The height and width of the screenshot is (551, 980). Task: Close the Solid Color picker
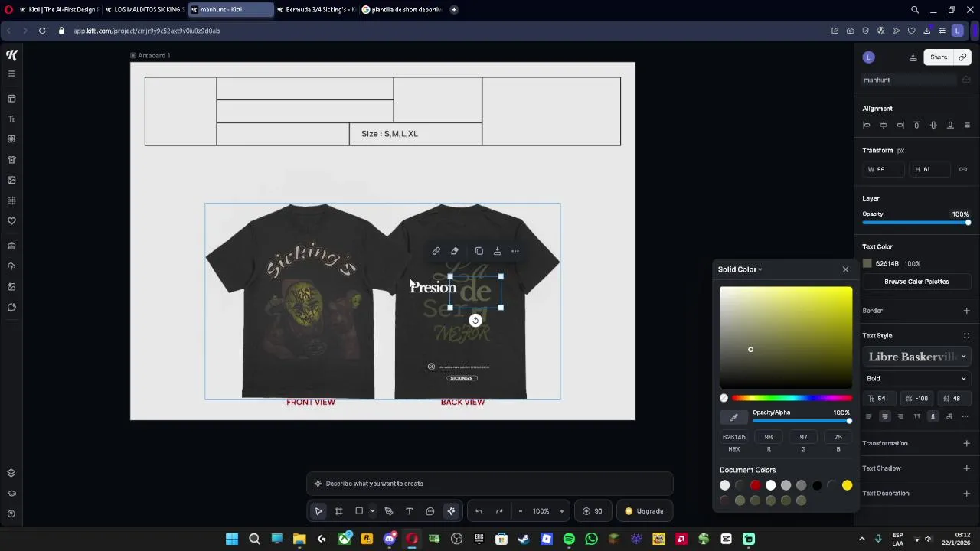pyautogui.click(x=845, y=269)
